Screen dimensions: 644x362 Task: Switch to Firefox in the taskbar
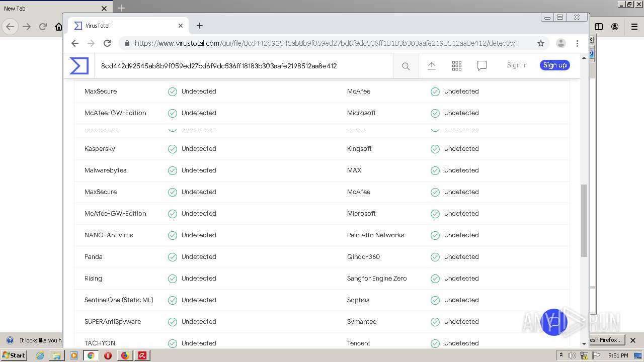[125, 355]
